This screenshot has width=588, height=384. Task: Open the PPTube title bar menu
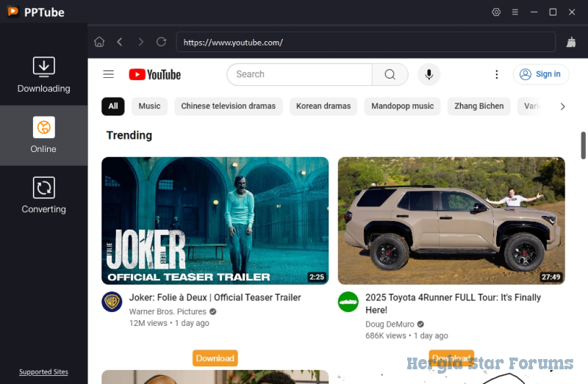(515, 12)
